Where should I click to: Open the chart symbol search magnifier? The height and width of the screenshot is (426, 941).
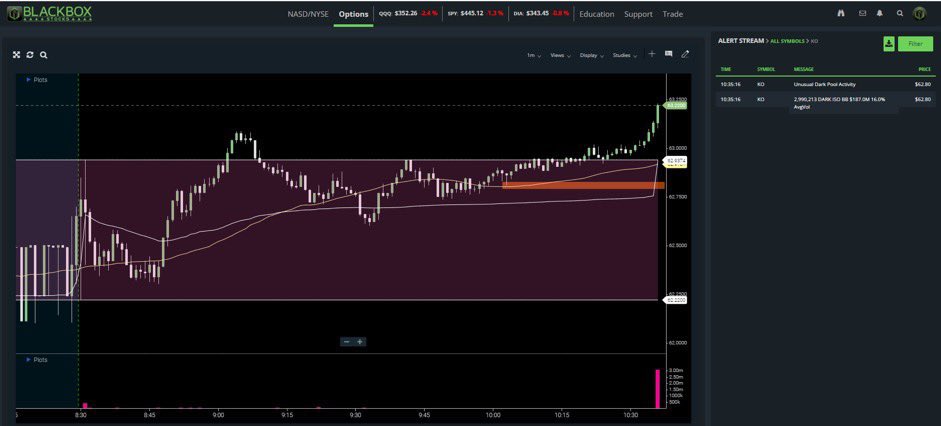pyautogui.click(x=44, y=55)
